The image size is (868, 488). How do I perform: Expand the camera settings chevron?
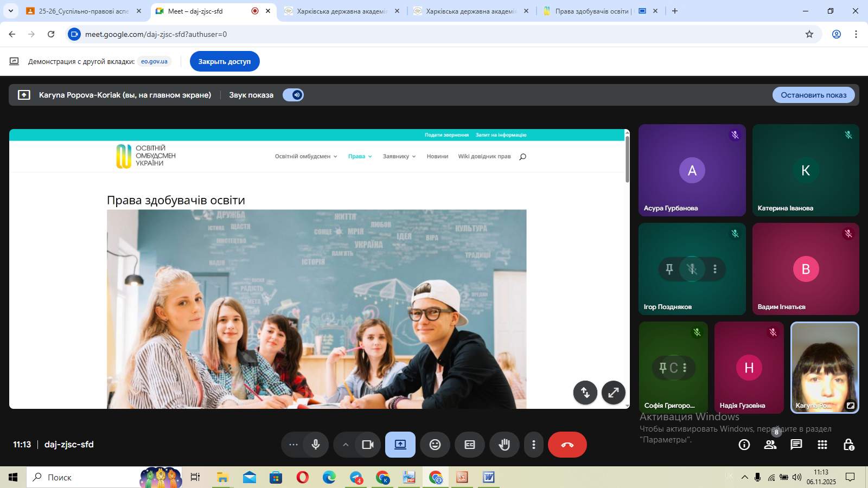pyautogui.click(x=346, y=445)
